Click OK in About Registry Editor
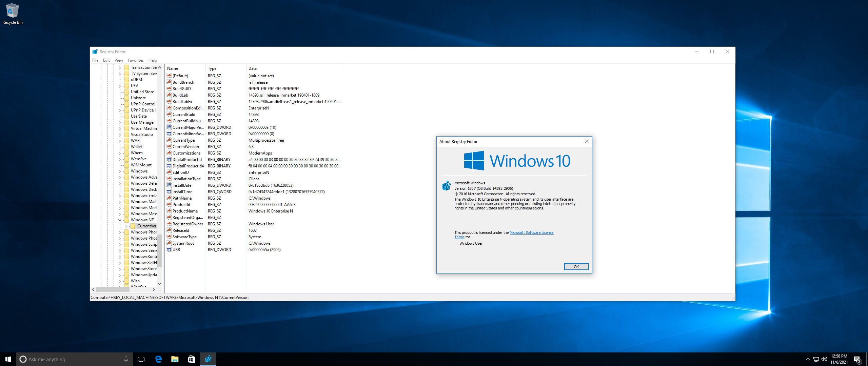This screenshot has height=366, width=868. point(576,267)
